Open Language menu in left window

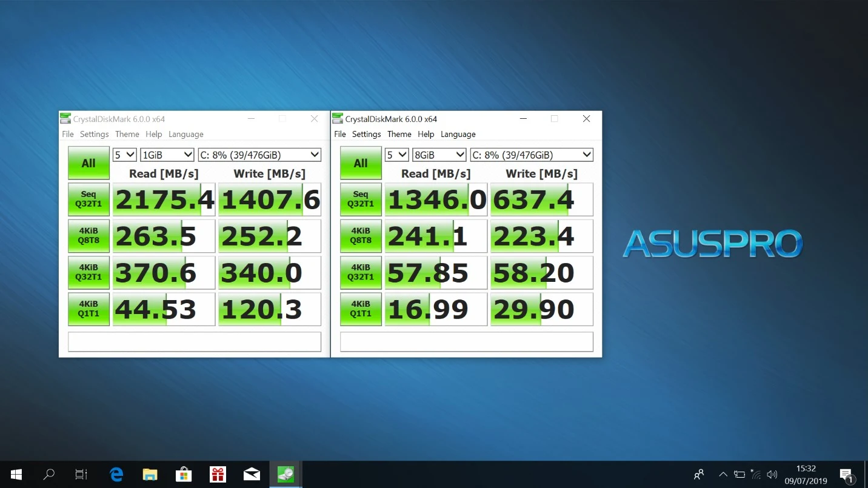186,134
